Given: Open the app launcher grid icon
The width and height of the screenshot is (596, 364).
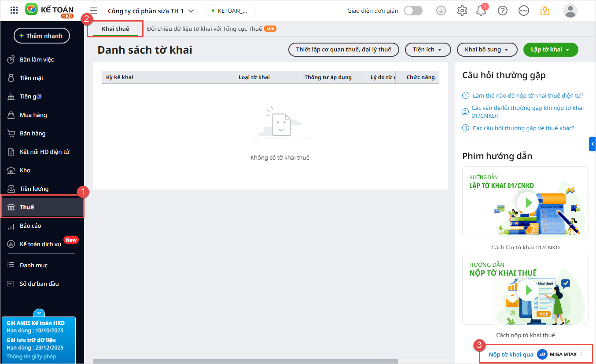Looking at the screenshot, I should tap(14, 11).
